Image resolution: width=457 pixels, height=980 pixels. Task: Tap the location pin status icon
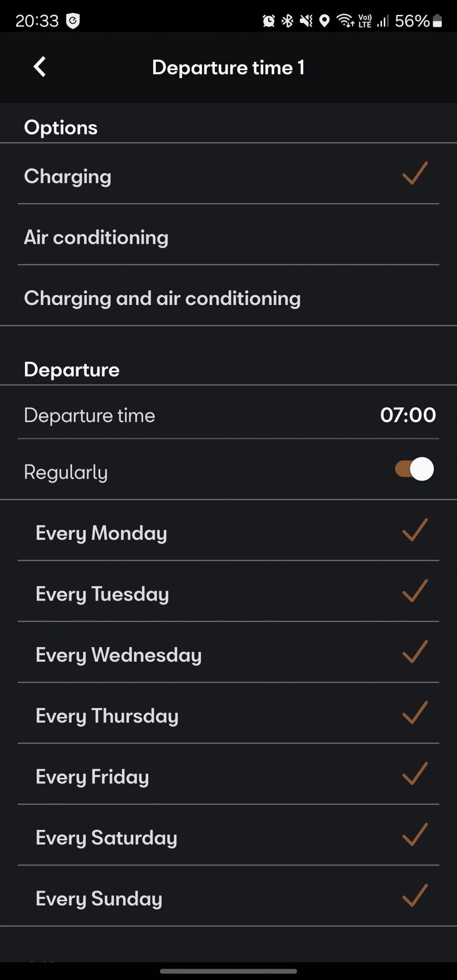pyautogui.click(x=324, y=21)
